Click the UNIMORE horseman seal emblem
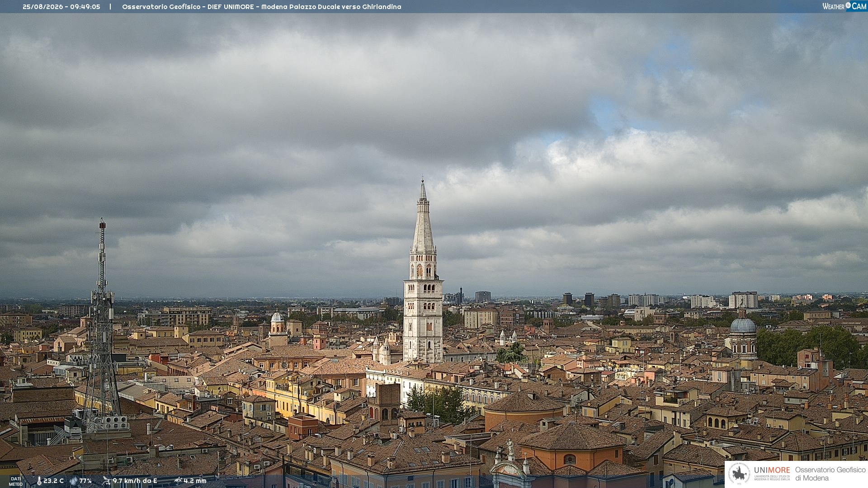The width and height of the screenshot is (868, 488). point(740,474)
